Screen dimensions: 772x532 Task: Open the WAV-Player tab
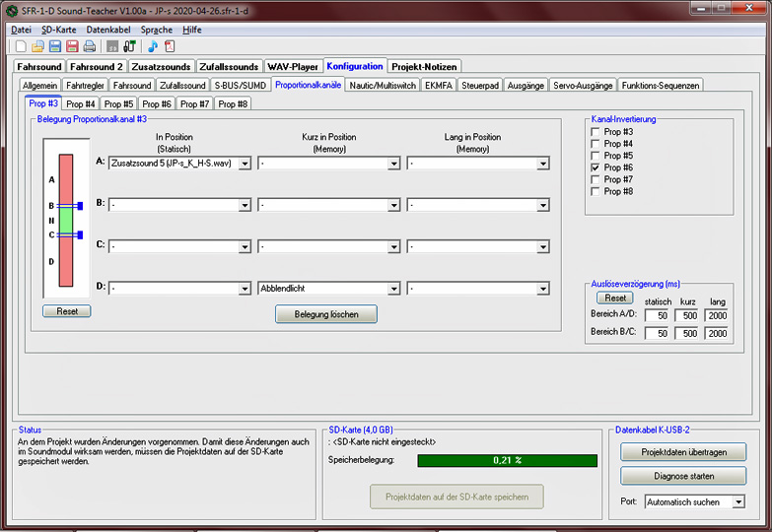point(293,66)
